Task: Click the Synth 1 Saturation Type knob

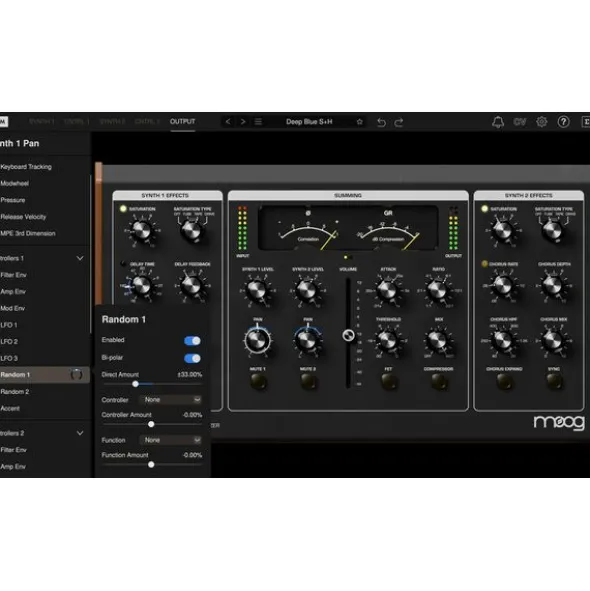Action: (192, 230)
